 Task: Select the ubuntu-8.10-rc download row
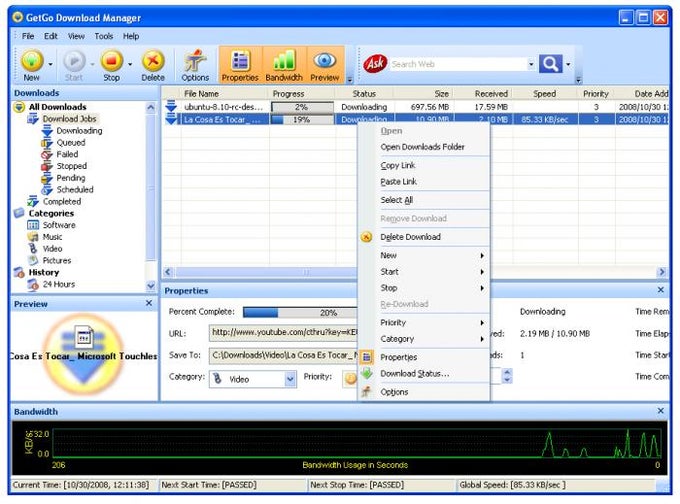(x=415, y=107)
